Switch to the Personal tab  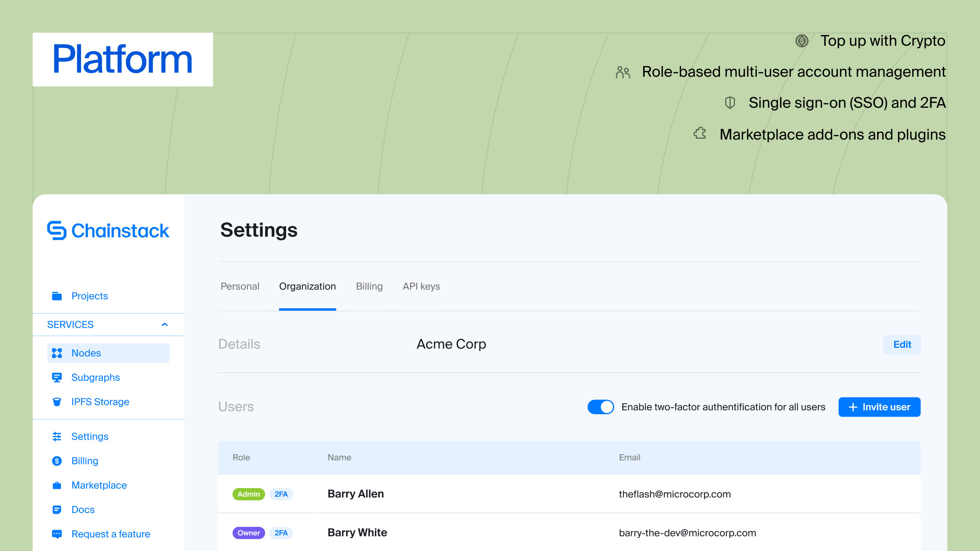(x=240, y=287)
